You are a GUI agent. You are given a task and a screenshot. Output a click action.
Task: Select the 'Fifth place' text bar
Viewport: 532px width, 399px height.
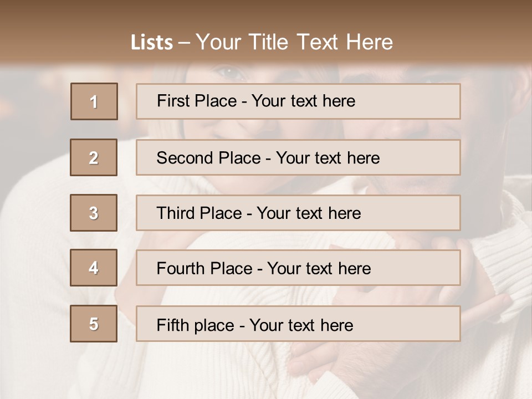(x=298, y=324)
